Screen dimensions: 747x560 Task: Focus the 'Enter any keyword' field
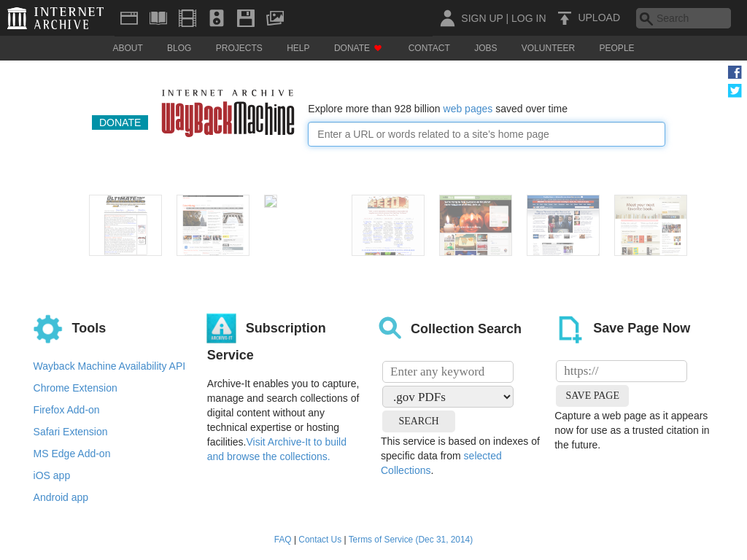448,372
